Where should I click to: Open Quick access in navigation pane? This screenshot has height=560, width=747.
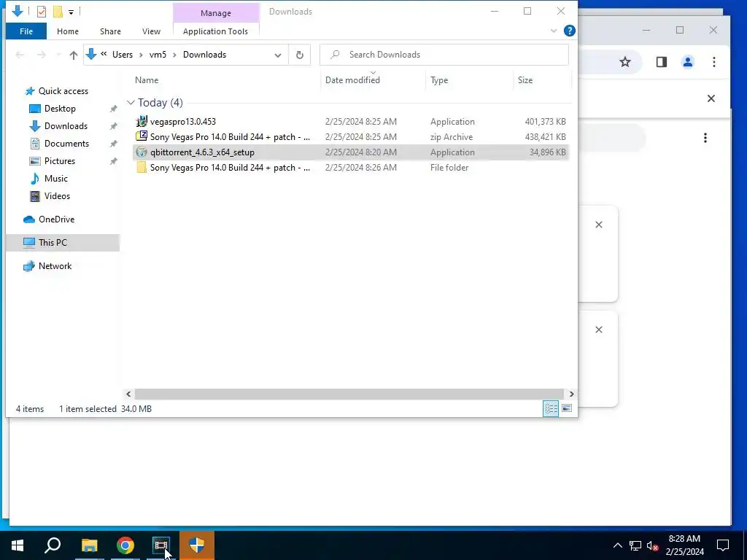pyautogui.click(x=63, y=91)
